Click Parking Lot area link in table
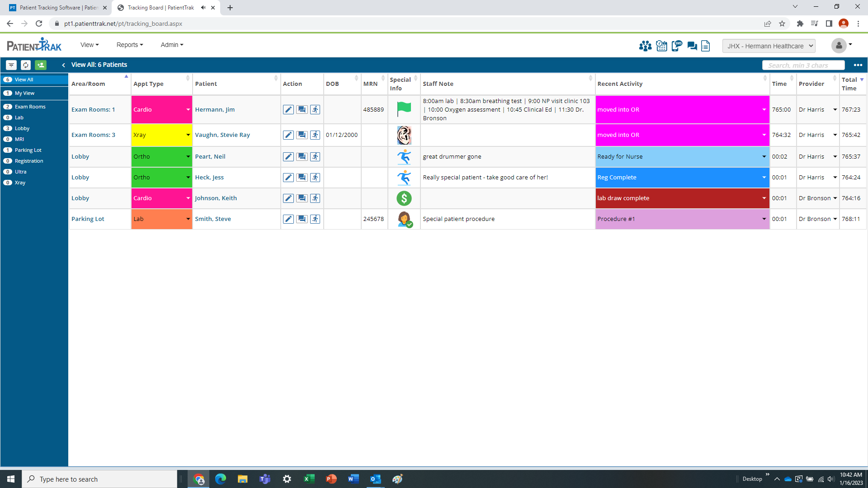Screen dimensions: 868x488 (88, 219)
